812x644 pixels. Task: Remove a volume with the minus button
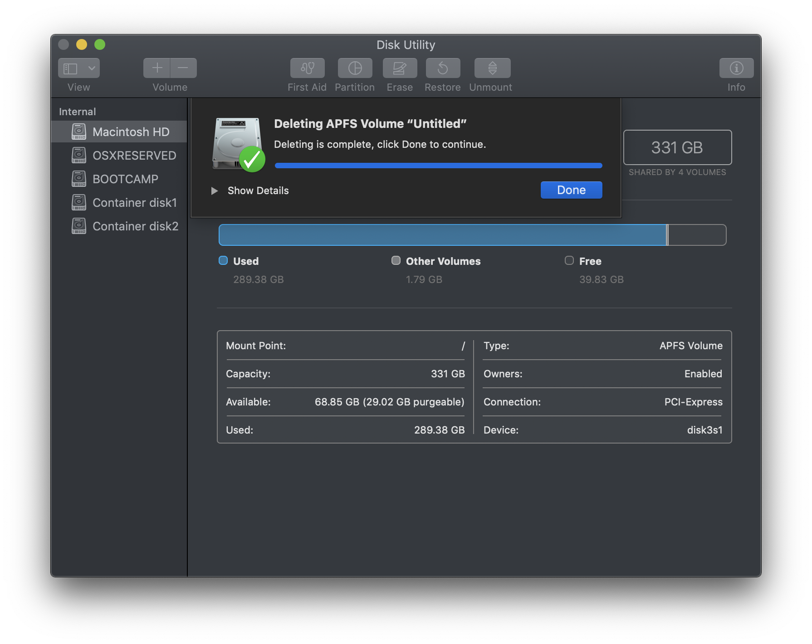[x=184, y=68]
